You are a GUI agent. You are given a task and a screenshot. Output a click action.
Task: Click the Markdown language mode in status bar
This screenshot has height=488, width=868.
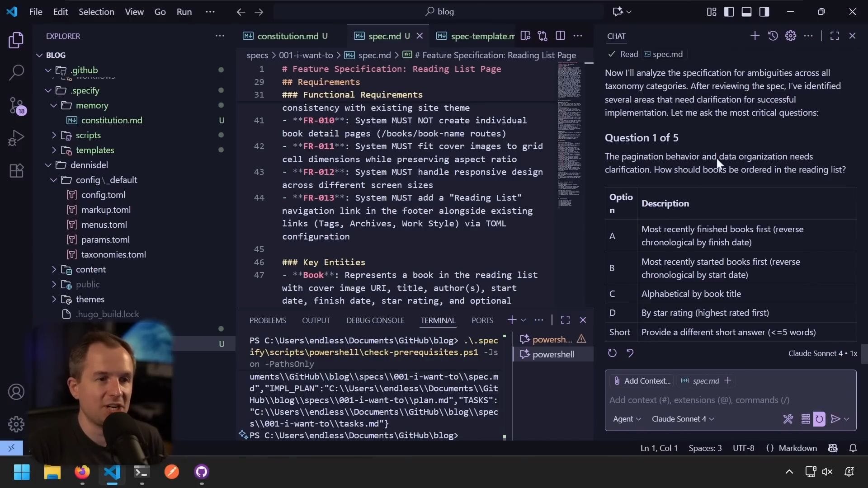[x=797, y=448]
